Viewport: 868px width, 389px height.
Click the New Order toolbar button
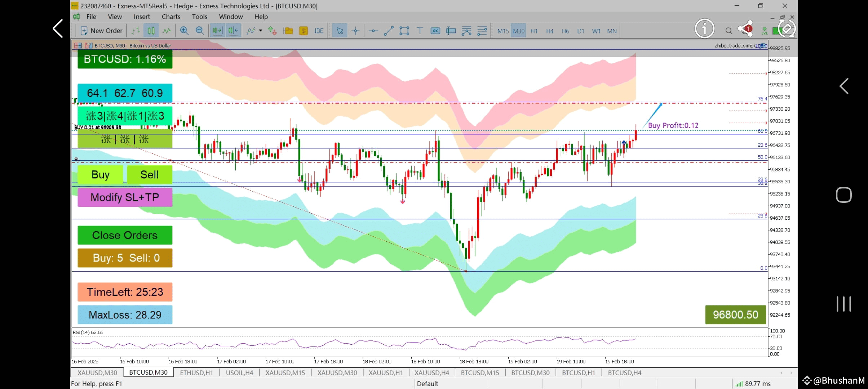[x=101, y=31]
